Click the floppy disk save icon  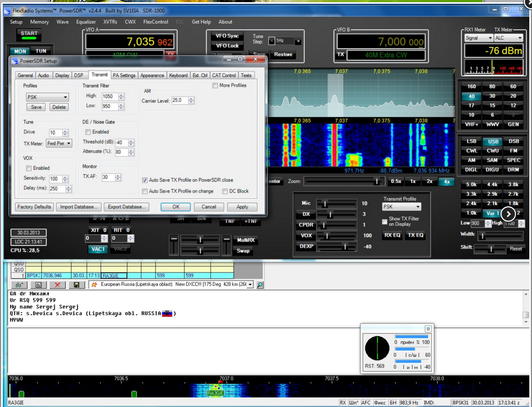point(76,284)
